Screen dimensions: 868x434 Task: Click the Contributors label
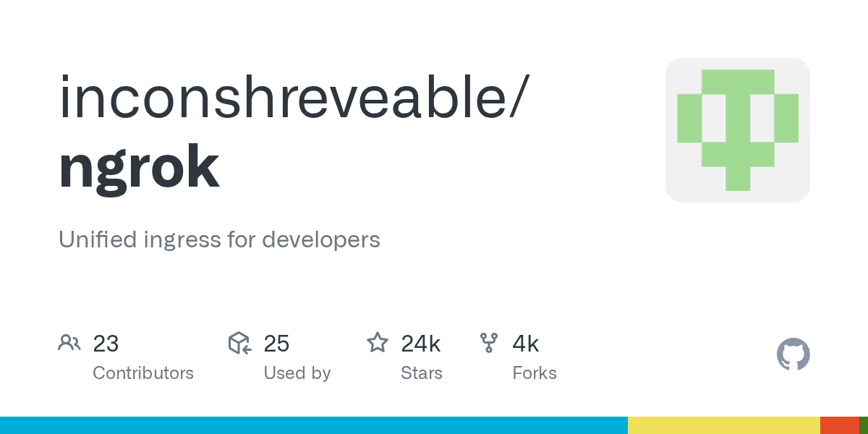tap(143, 373)
